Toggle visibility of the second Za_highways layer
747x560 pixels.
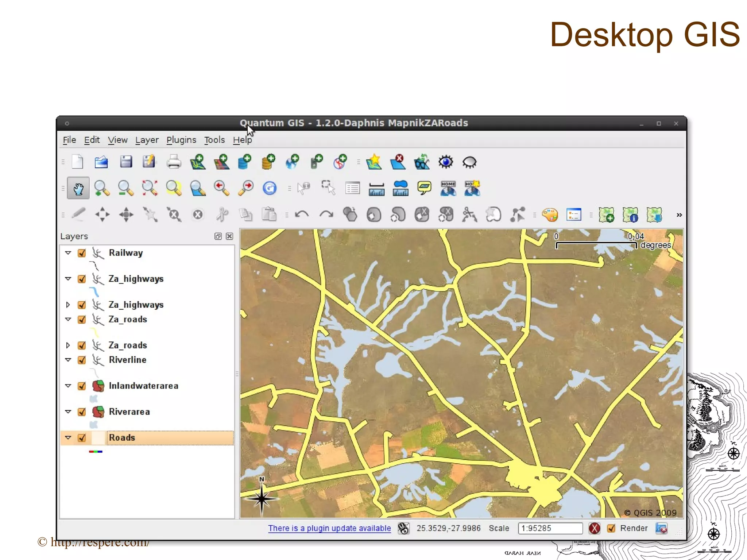(x=82, y=305)
